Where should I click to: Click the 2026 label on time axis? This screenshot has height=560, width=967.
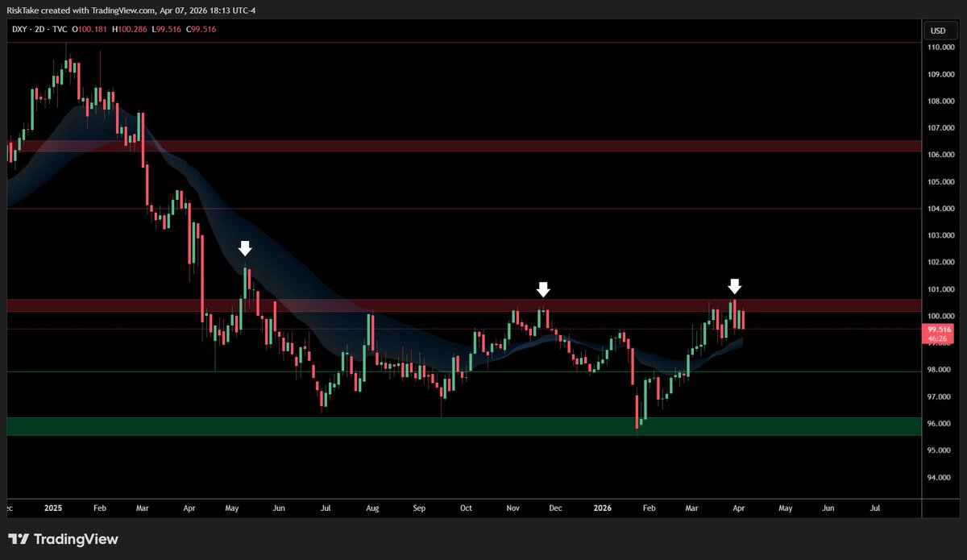pyautogui.click(x=604, y=508)
